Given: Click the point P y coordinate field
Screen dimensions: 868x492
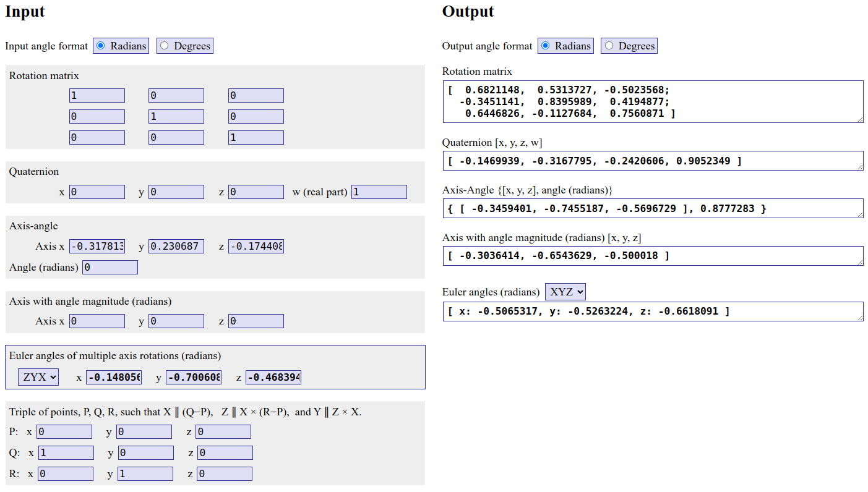Looking at the screenshot, I should (144, 431).
